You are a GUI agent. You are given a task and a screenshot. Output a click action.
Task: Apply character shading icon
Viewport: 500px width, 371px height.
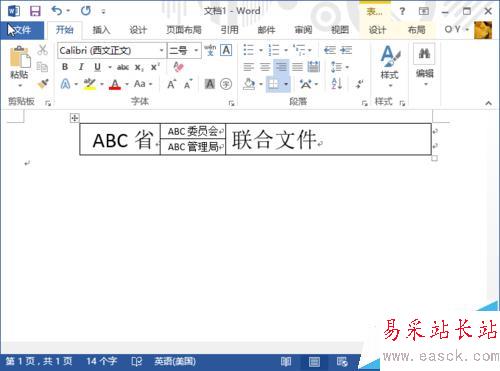pos(210,84)
